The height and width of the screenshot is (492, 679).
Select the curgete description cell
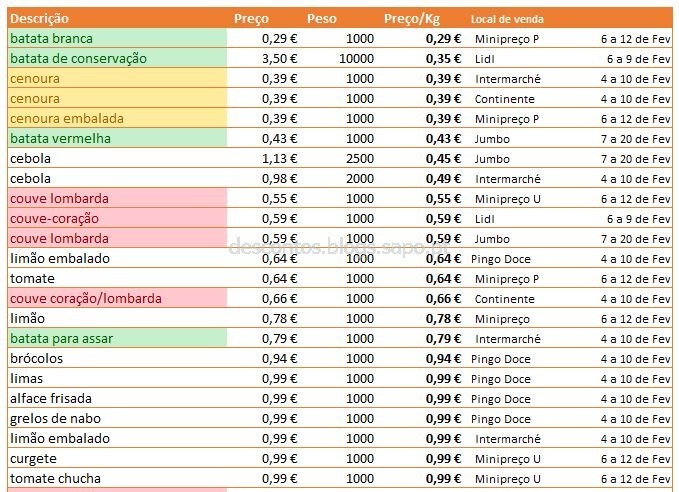point(117,459)
